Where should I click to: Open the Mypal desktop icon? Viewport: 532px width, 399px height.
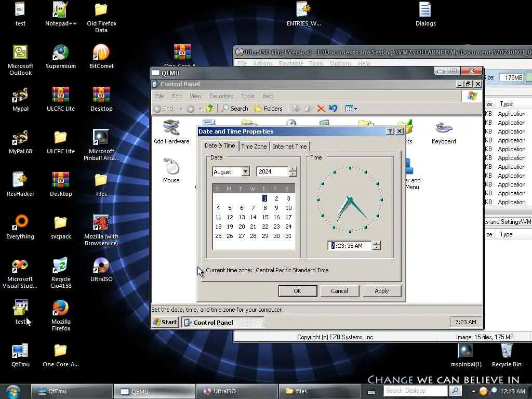coord(20,99)
